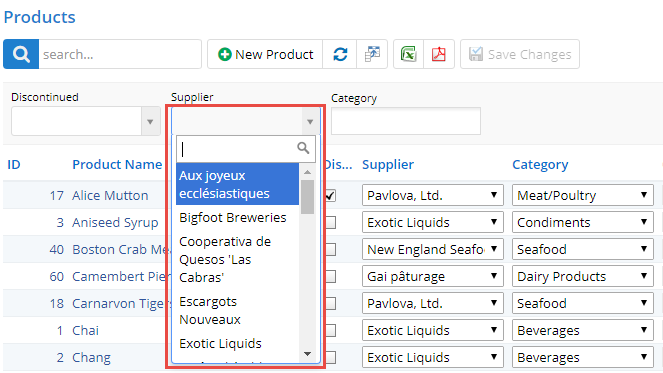
Task: Open Meat/Poultry category dropdown
Action: (583, 195)
